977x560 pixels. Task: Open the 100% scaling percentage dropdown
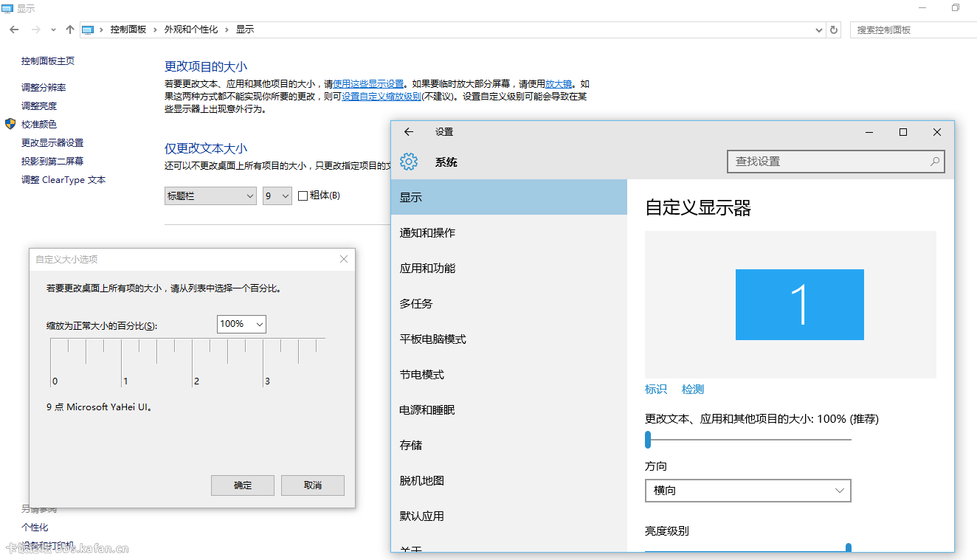point(241,324)
